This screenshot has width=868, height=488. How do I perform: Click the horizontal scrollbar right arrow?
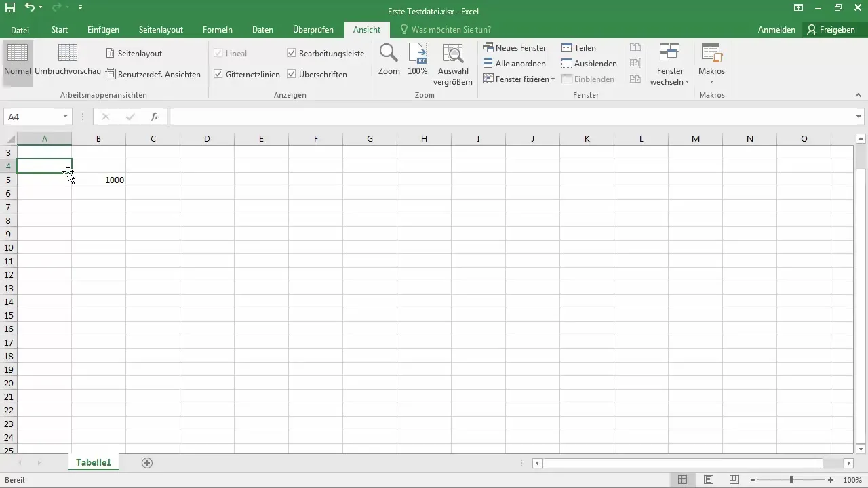click(x=848, y=463)
